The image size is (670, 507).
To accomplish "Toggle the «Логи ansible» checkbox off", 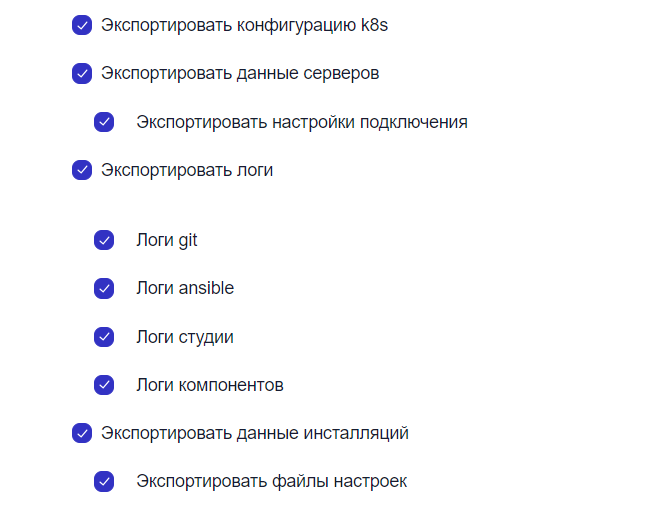I will [104, 288].
